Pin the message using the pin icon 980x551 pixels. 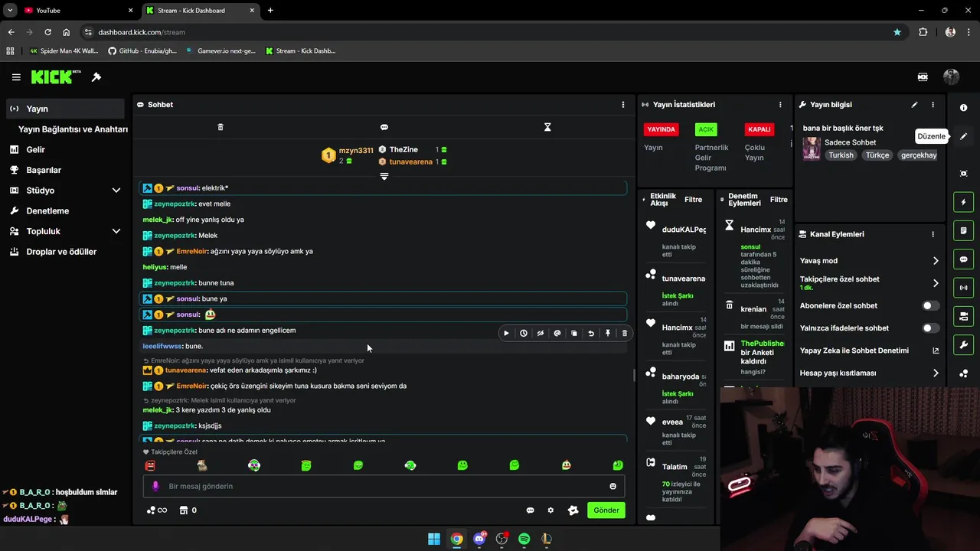pos(608,333)
